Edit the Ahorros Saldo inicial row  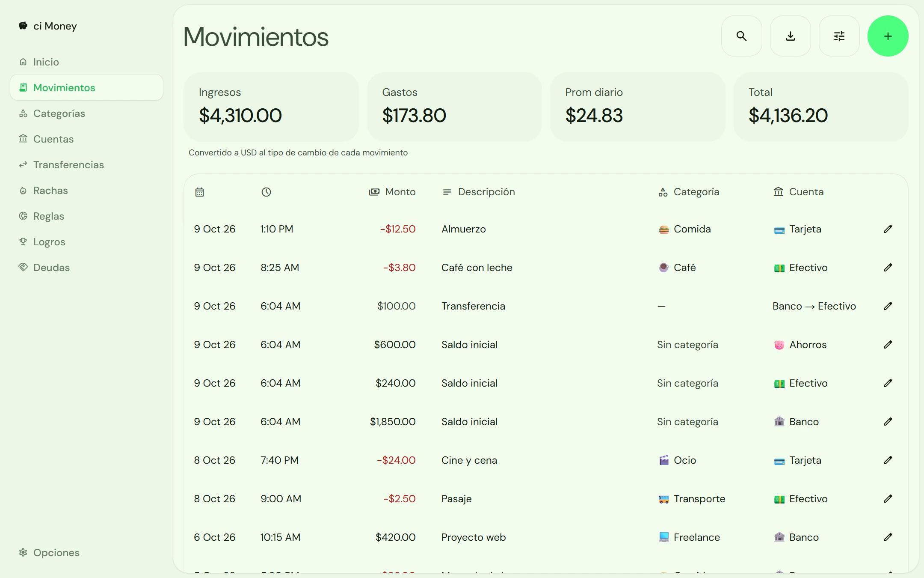888,345
